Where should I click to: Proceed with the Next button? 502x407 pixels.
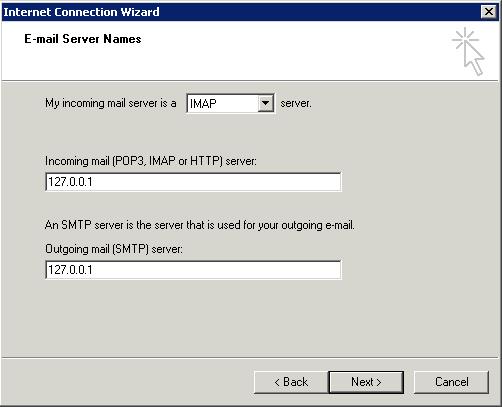[366, 382]
